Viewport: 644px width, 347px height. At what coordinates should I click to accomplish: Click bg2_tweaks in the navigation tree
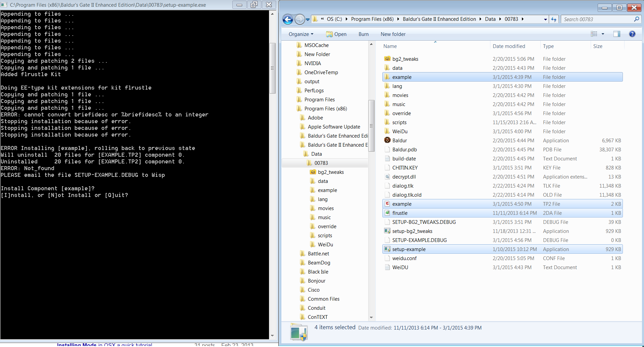(331, 172)
